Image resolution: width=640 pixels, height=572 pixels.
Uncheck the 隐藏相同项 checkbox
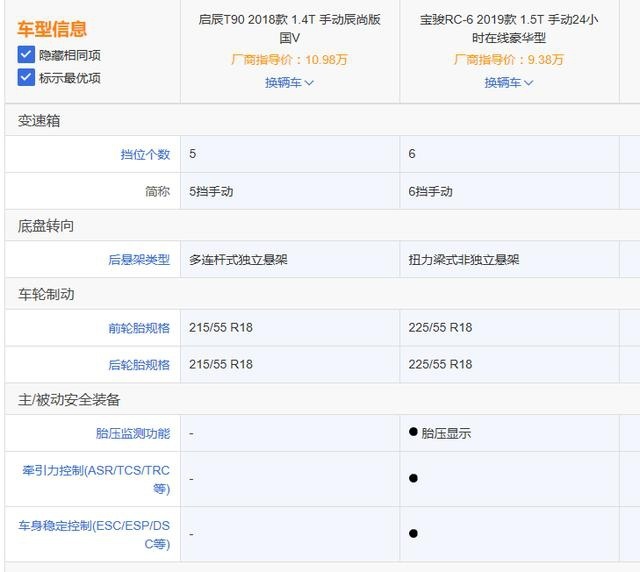coord(26,54)
